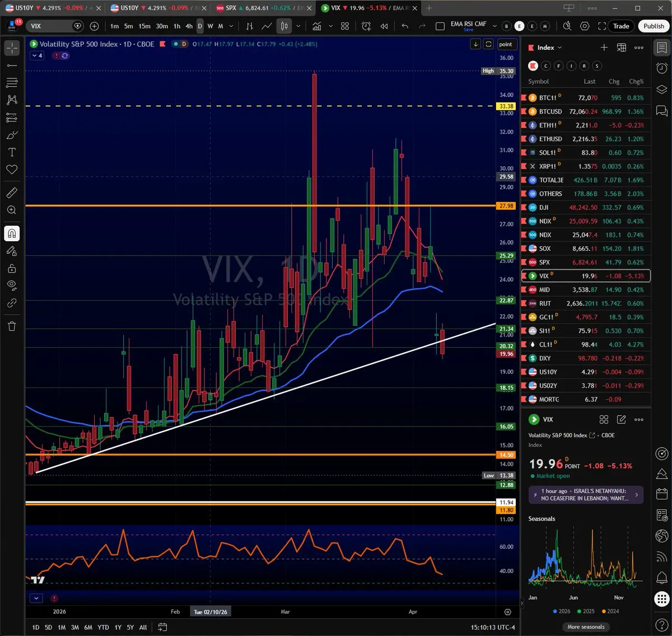Image resolution: width=672 pixels, height=636 pixels.
Task: Open the Israel's Netanyahu news headline
Action: [x=586, y=494]
